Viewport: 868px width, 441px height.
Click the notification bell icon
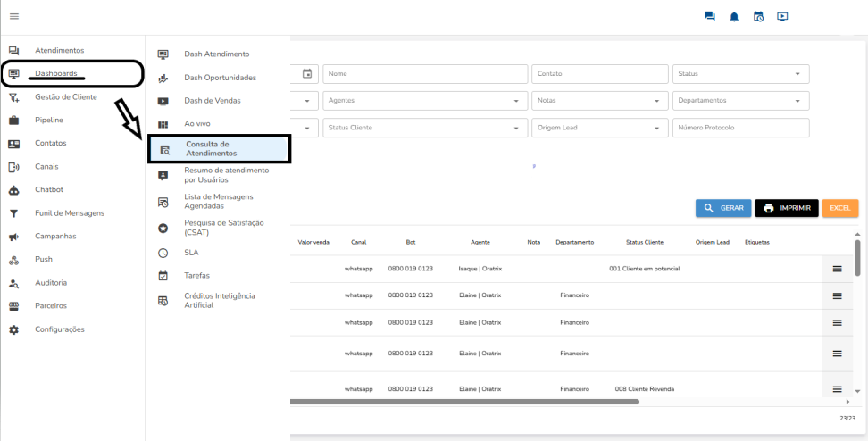(734, 16)
